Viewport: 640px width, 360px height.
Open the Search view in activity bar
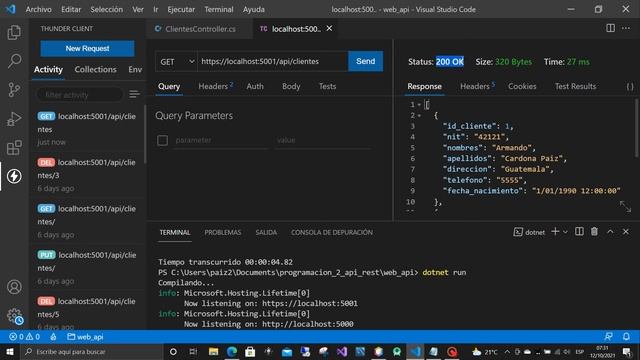14,61
